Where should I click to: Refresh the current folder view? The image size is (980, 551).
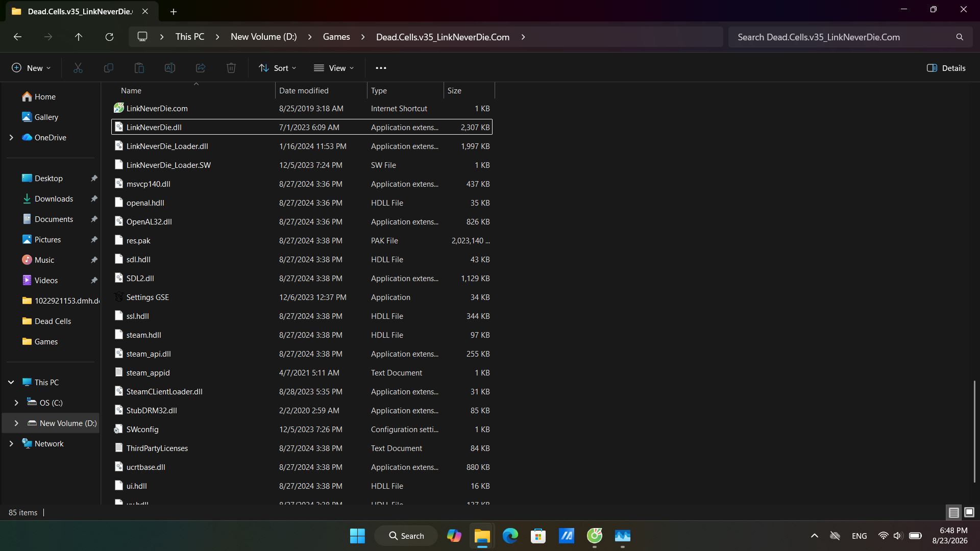click(109, 37)
